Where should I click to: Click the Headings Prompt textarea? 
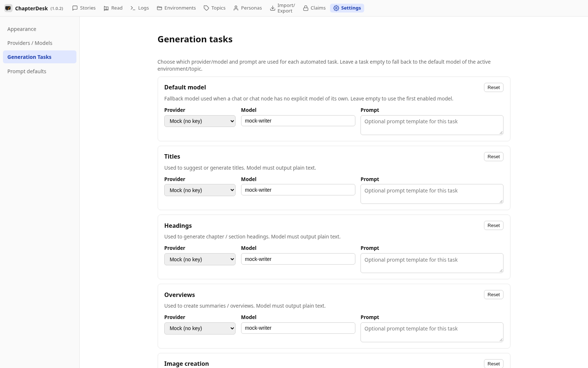pyautogui.click(x=432, y=263)
